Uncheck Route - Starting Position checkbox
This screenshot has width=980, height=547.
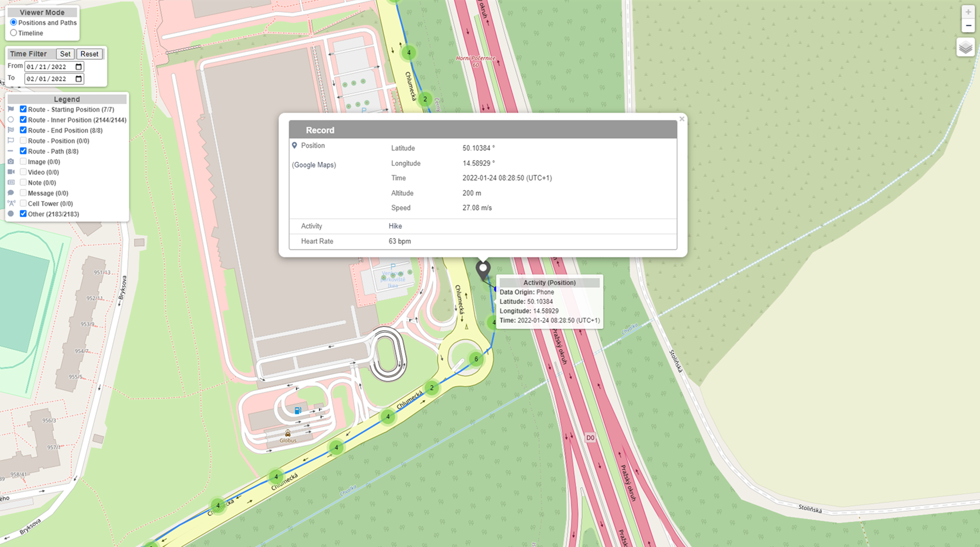(x=23, y=109)
